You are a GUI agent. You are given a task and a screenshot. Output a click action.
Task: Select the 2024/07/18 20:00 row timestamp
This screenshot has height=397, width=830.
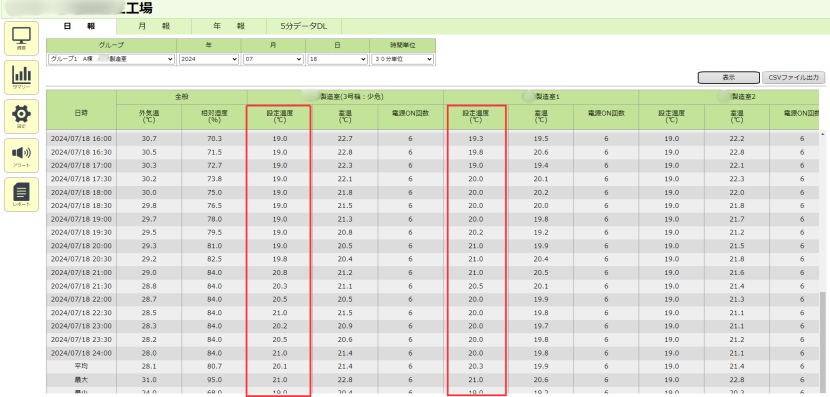[x=81, y=246]
